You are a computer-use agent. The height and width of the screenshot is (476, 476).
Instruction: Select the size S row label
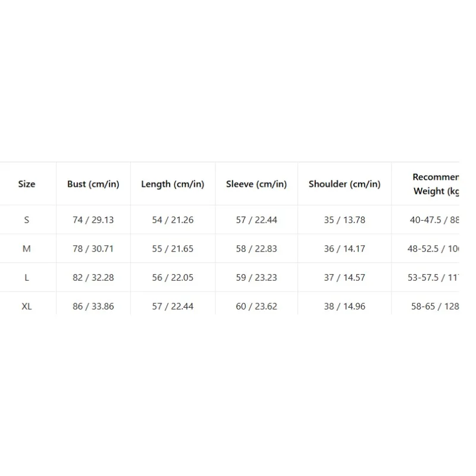tap(27, 220)
